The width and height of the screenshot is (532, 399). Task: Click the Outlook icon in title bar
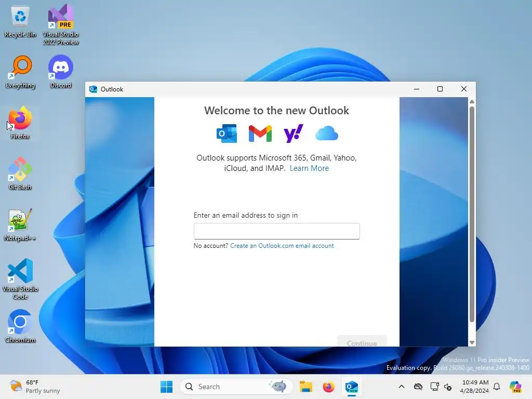[93, 89]
